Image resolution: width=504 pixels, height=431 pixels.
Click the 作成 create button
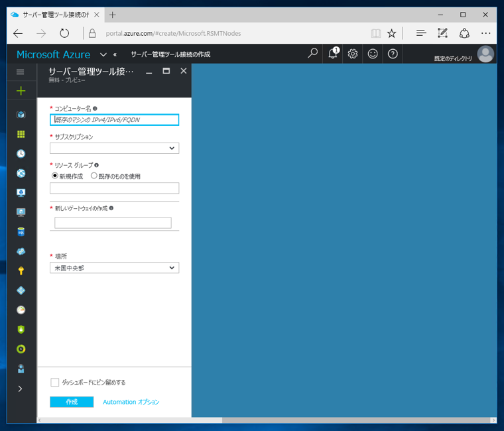pyautogui.click(x=72, y=402)
